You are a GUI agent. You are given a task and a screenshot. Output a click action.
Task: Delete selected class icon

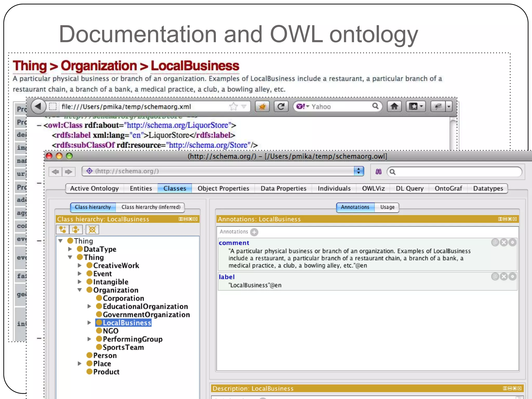92,230
